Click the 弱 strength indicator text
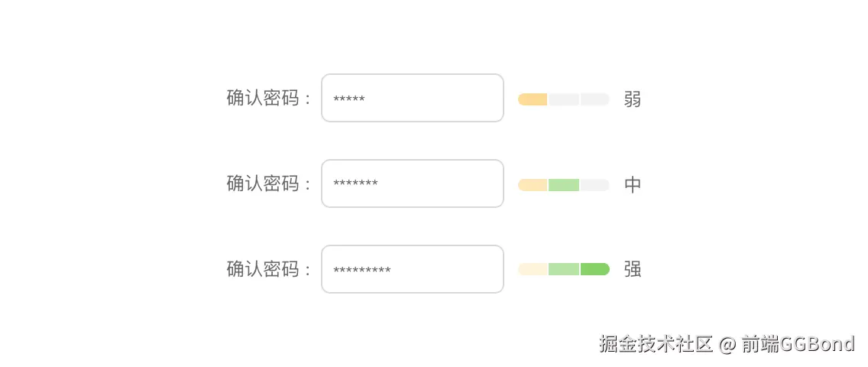868x367 pixels. coord(633,99)
